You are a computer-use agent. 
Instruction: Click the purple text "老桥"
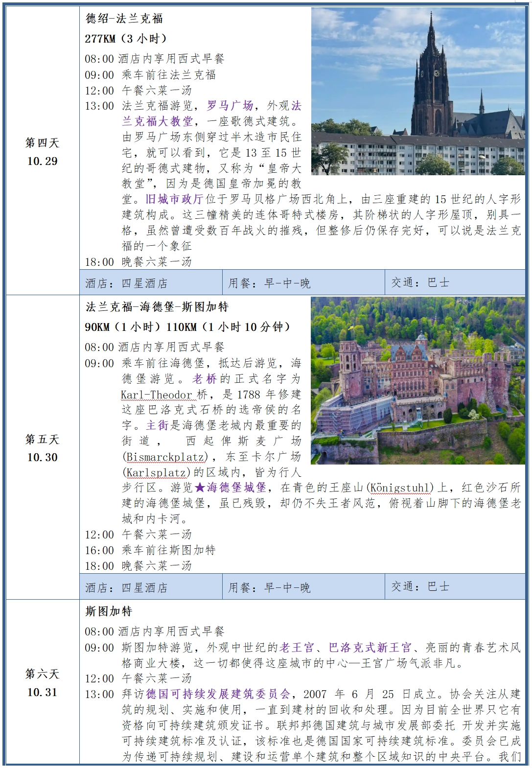click(205, 379)
